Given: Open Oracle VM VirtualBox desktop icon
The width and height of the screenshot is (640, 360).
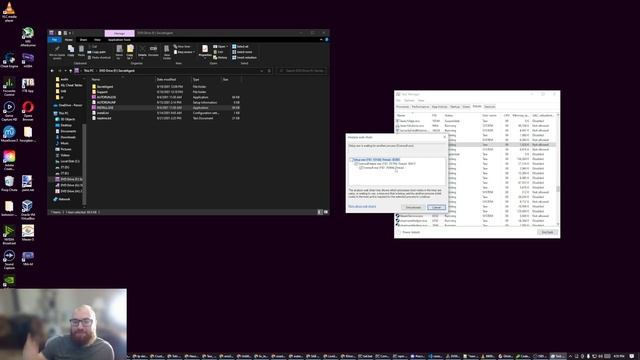Looking at the screenshot, I should coord(28,210).
